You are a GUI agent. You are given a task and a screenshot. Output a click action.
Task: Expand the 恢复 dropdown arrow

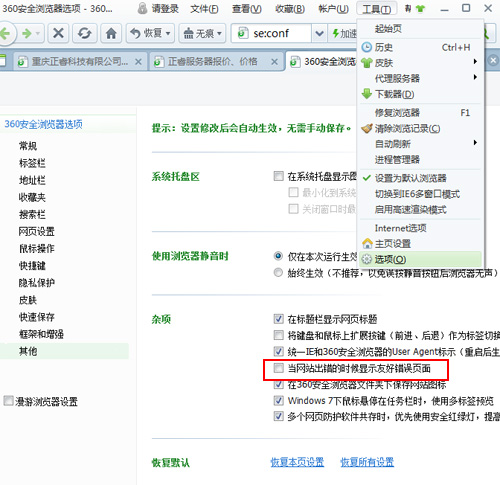click(168, 33)
